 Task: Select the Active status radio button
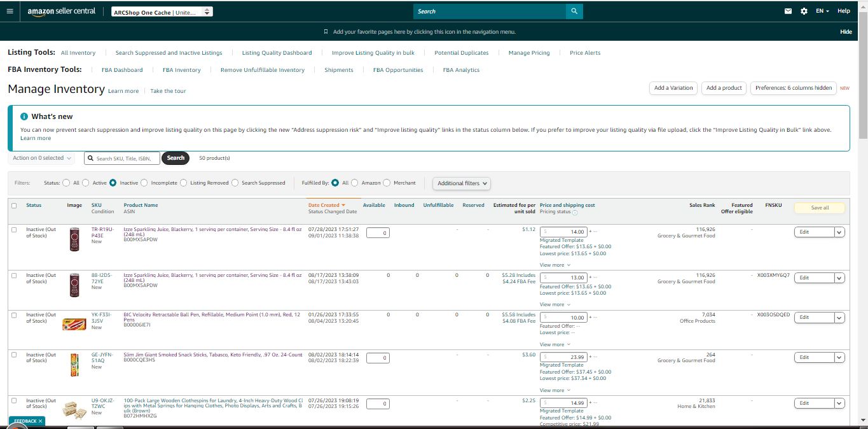(86, 183)
